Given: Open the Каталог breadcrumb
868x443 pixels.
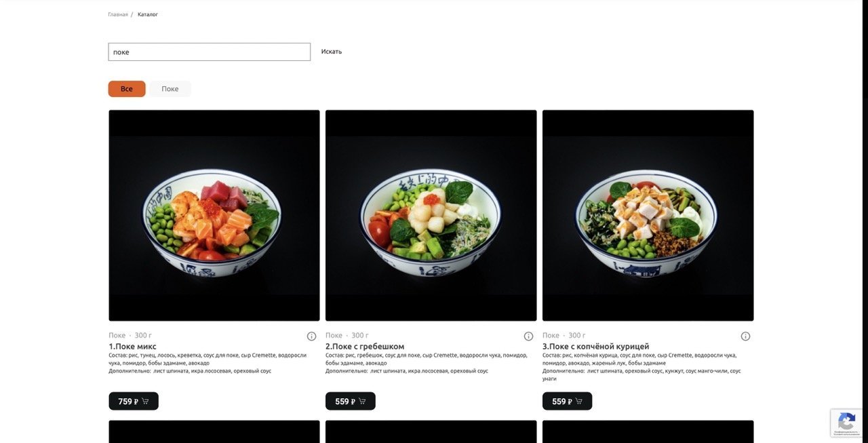Looking at the screenshot, I should coord(148,14).
